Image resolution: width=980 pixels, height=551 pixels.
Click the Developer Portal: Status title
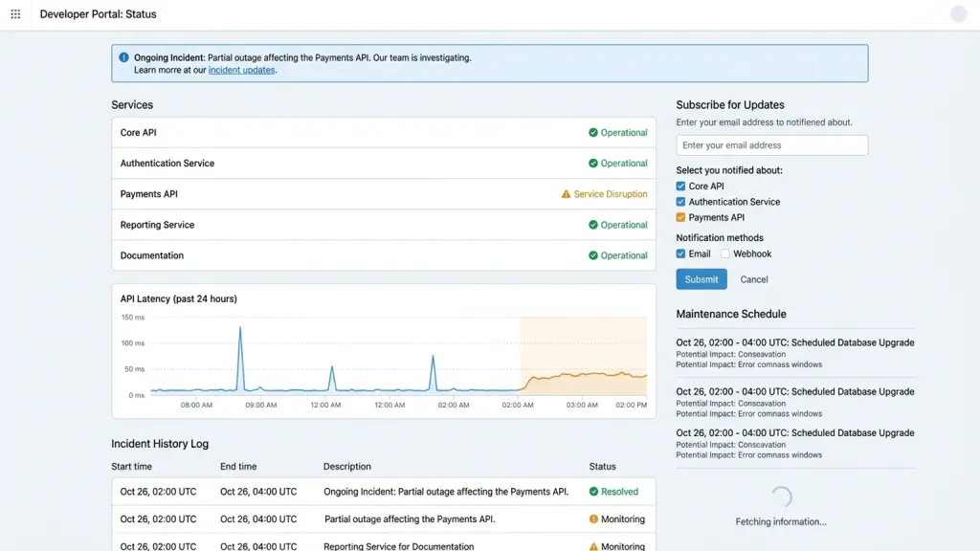tap(99, 13)
